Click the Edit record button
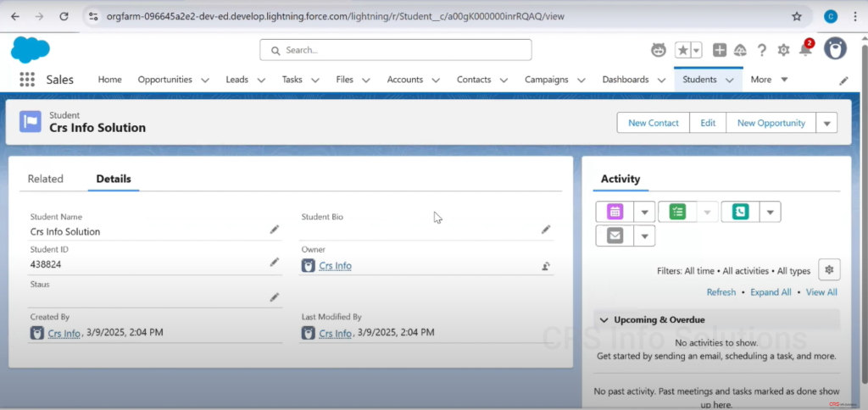The width and height of the screenshot is (868, 410). (x=708, y=123)
